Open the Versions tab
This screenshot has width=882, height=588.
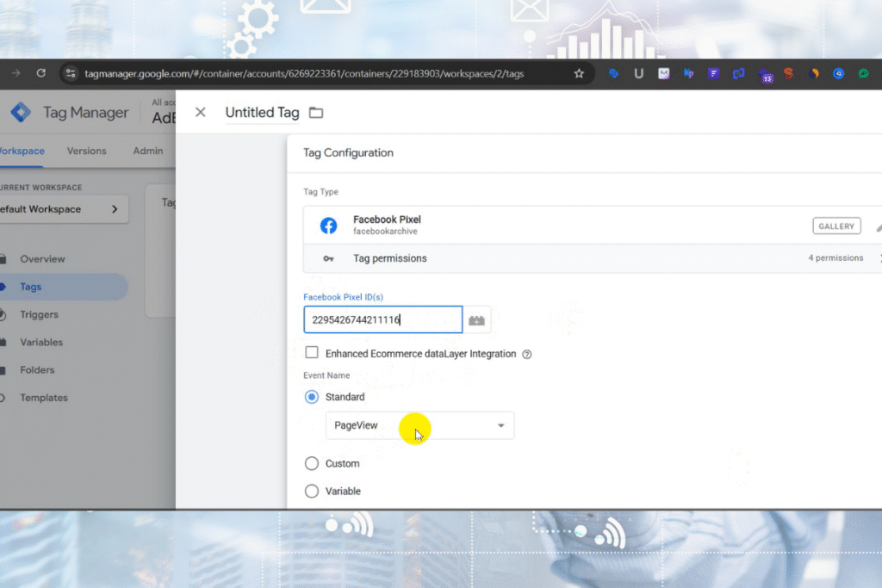(x=86, y=150)
